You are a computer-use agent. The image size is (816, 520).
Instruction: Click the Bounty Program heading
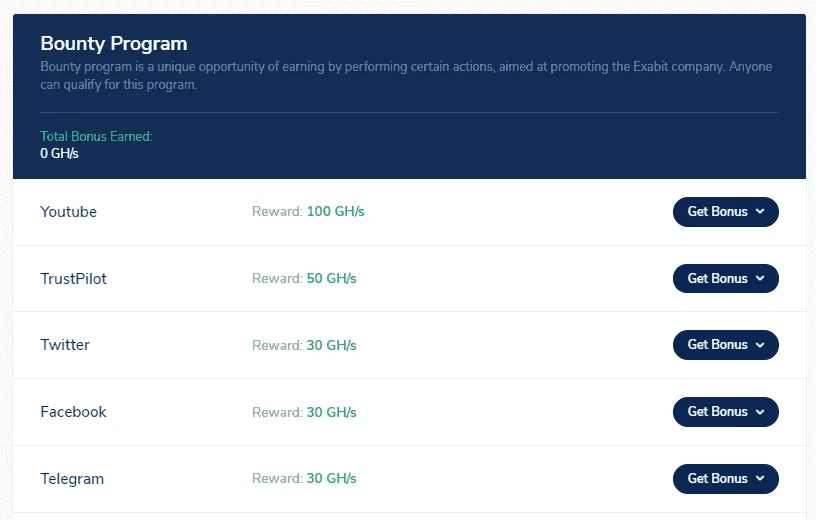114,44
